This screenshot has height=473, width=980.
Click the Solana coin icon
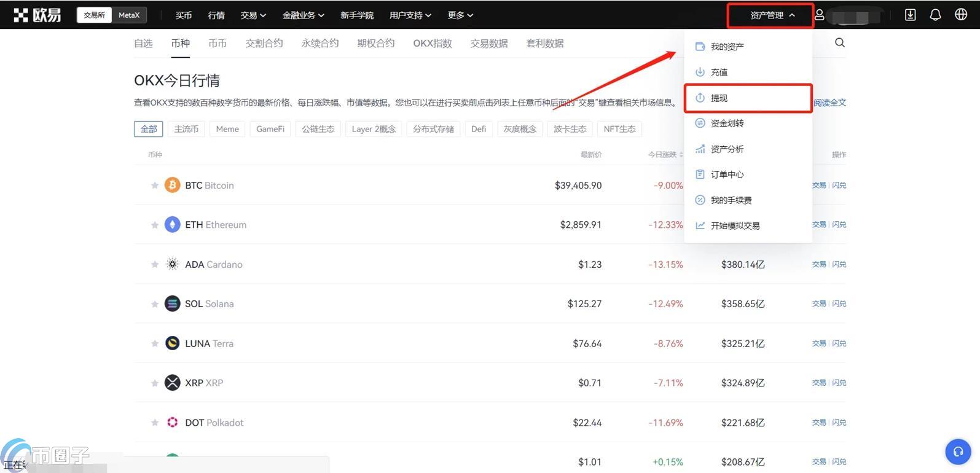click(172, 303)
